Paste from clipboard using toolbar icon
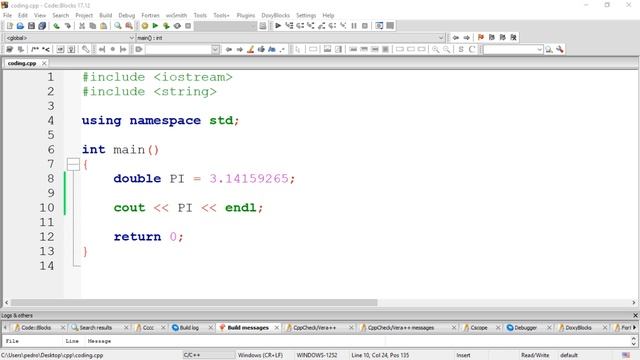Screen dimensions: 640x360 point(104,26)
